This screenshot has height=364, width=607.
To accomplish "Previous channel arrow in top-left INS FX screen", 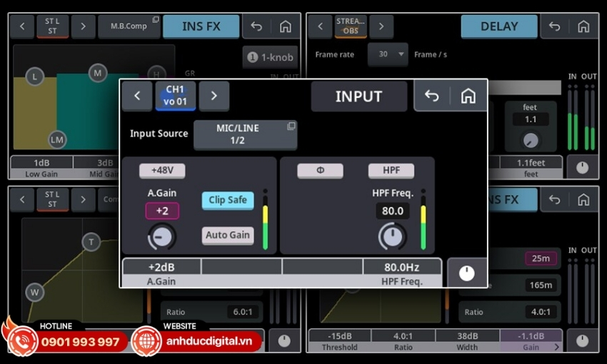I will (22, 26).
